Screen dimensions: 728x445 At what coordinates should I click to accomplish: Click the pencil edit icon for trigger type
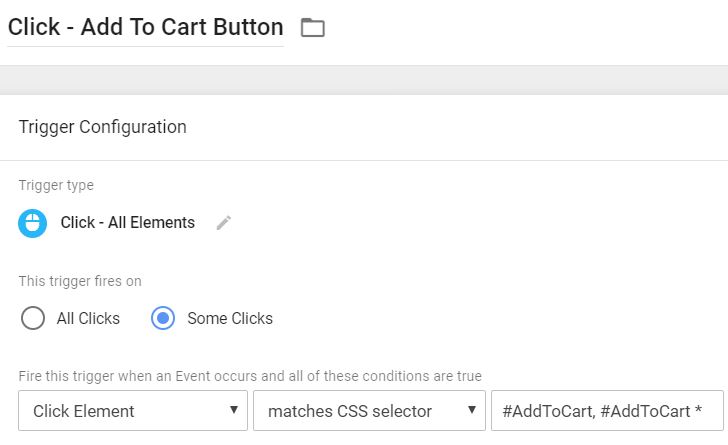coord(224,223)
